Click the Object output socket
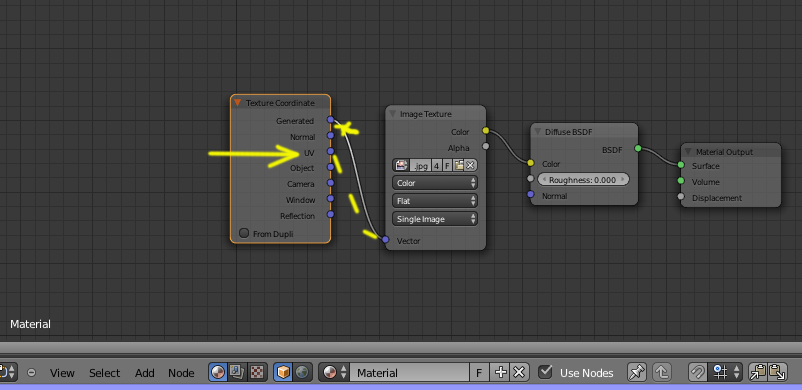The width and height of the screenshot is (802, 390). pos(330,167)
